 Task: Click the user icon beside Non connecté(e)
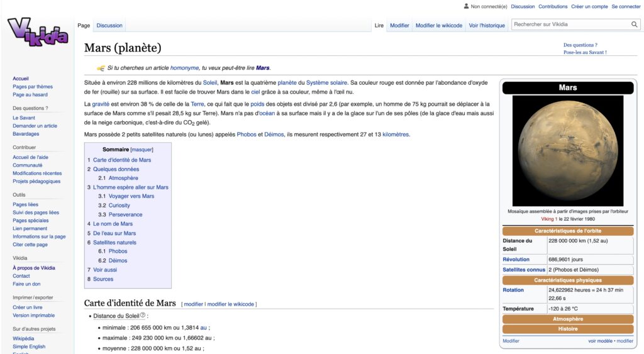pyautogui.click(x=466, y=6)
